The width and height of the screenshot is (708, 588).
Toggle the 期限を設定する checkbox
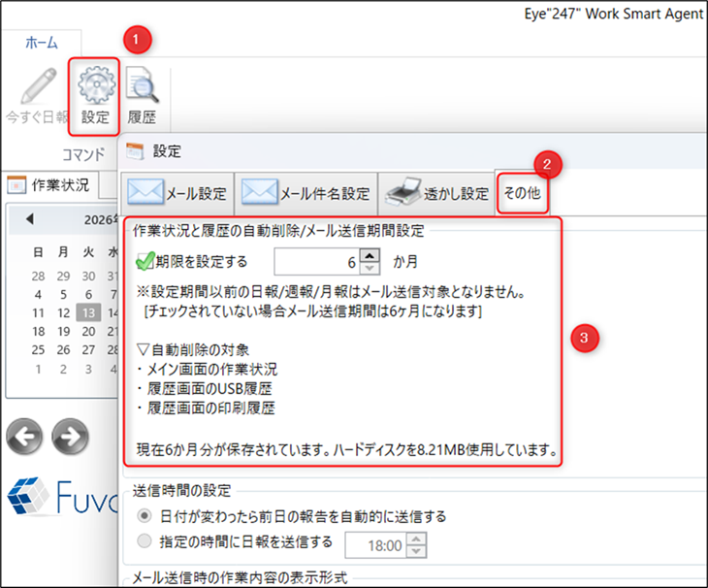click(145, 261)
